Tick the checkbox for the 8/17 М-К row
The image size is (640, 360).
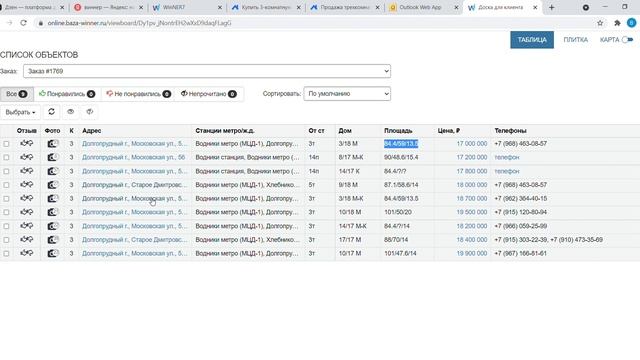(x=6, y=157)
